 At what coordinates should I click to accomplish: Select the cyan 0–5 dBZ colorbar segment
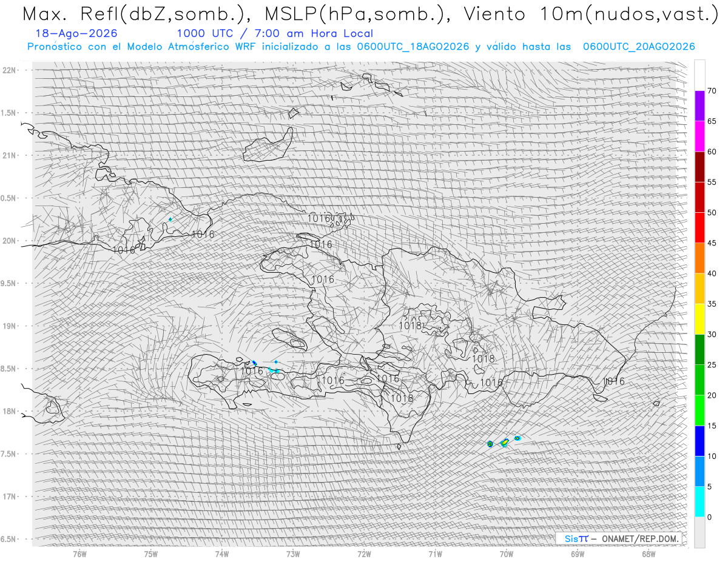699,502
